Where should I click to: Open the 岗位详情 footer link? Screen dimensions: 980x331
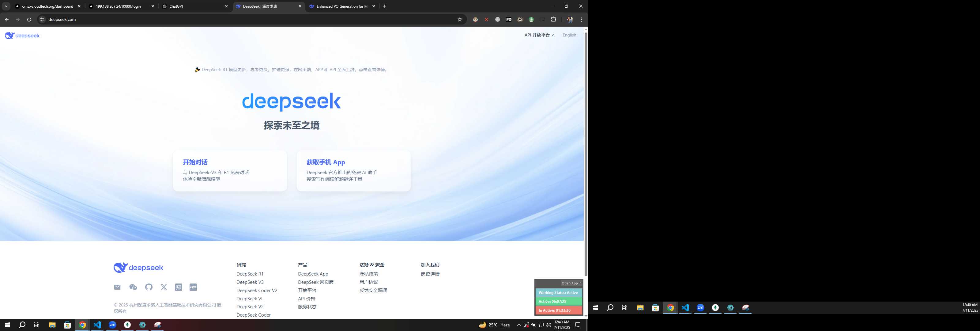(430, 274)
